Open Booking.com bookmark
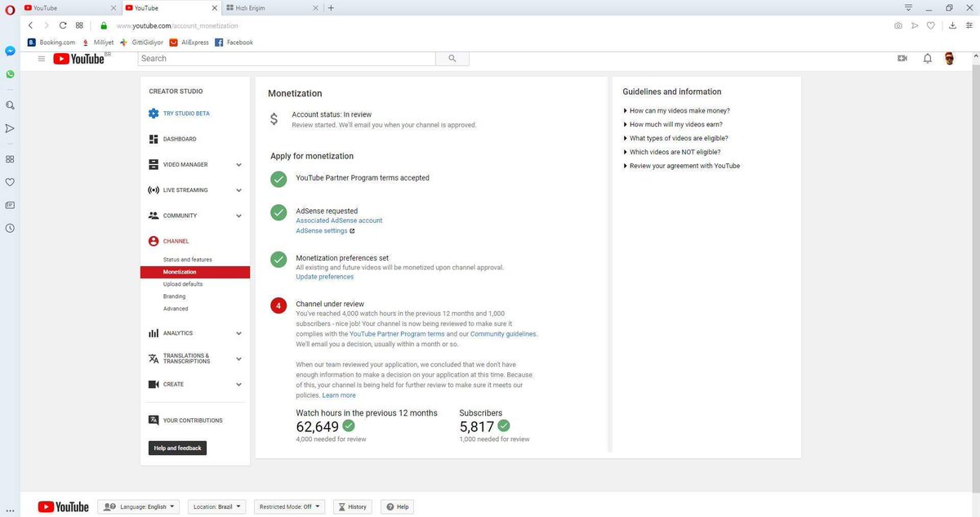This screenshot has height=517, width=980. point(51,42)
